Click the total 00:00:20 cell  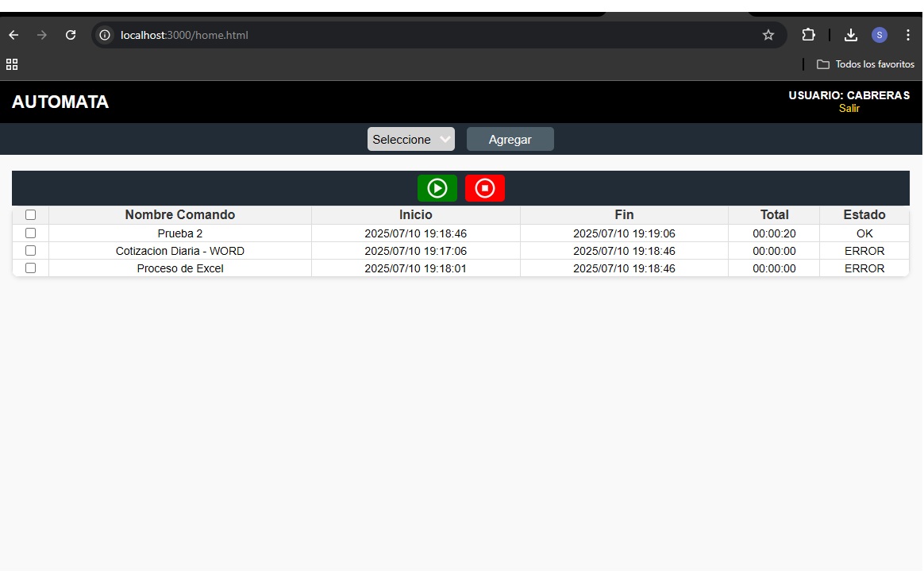point(774,233)
